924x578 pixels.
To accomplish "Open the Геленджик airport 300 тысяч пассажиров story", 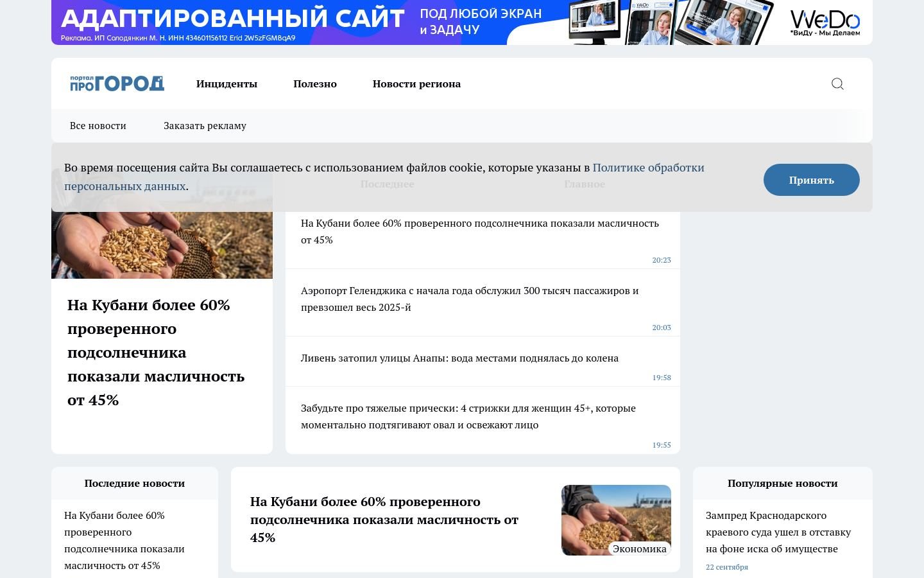I will tap(470, 299).
